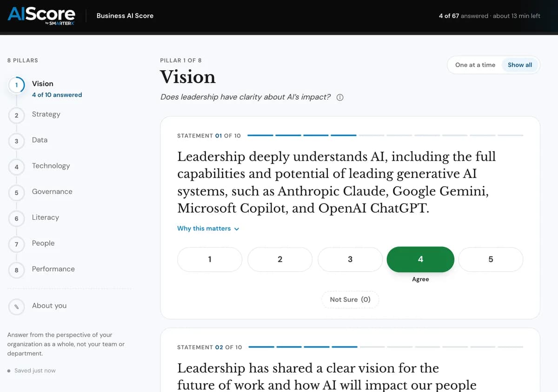The width and height of the screenshot is (558, 392).
Task: Open the Data pillar
Action: point(40,140)
